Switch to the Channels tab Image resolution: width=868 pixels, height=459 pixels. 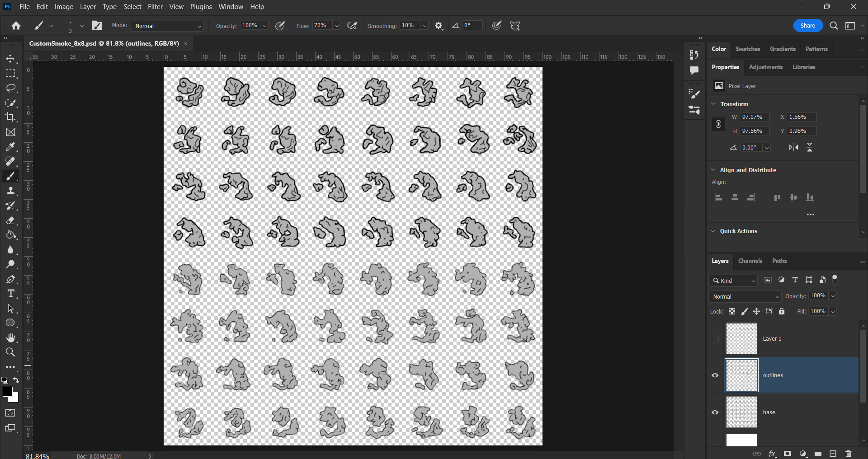tap(750, 261)
